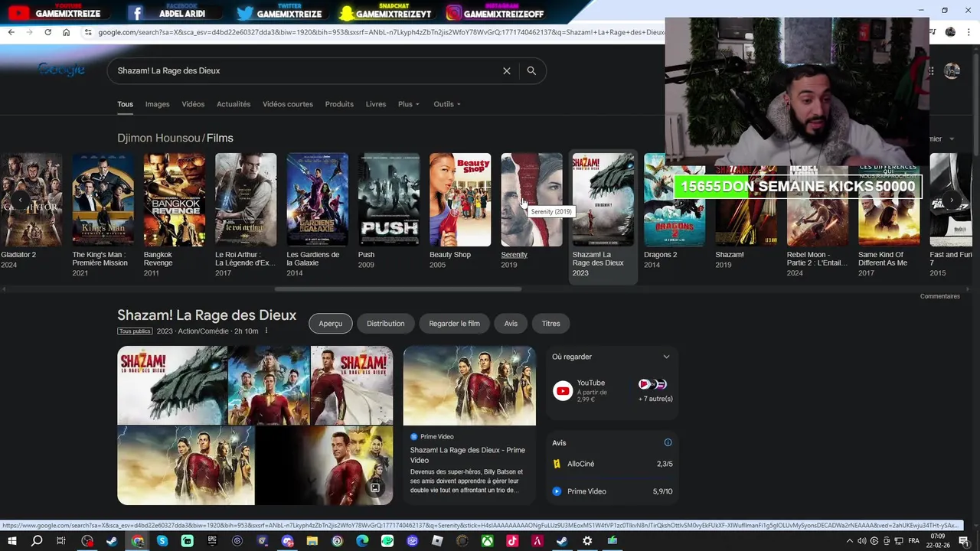Open taskbar search magnifier
This screenshot has width=980, height=551.
click(x=37, y=541)
